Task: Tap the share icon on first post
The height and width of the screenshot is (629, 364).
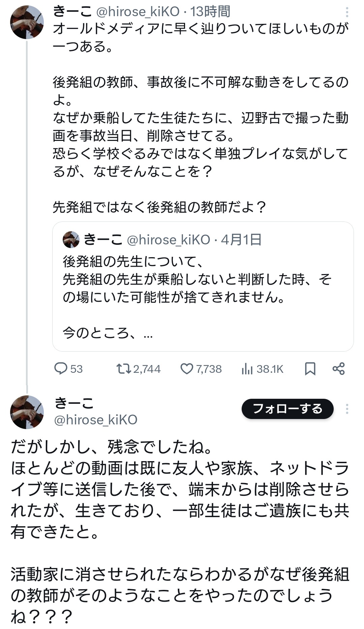Action: (x=338, y=368)
